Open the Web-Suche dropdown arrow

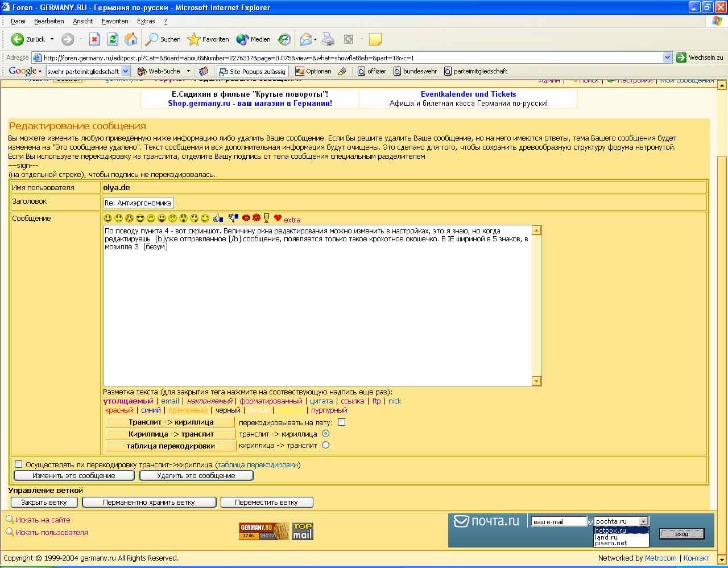(x=188, y=71)
